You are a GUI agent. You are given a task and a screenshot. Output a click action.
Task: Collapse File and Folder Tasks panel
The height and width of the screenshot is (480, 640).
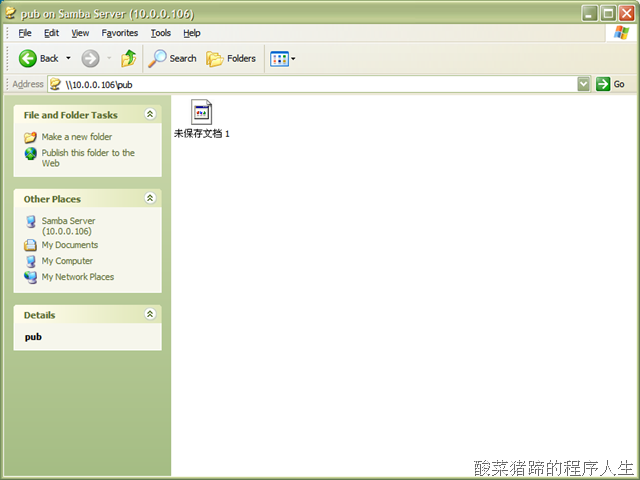(150, 114)
